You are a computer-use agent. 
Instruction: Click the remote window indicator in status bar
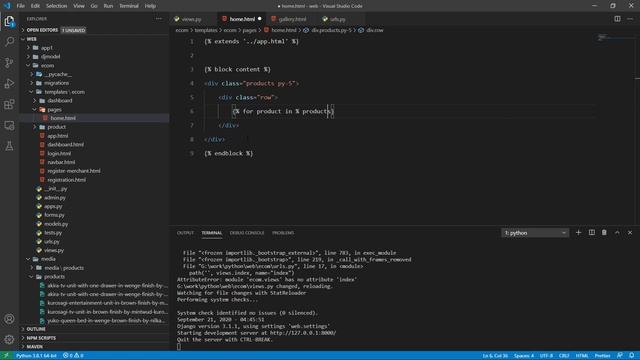pyautogui.click(x=6, y=356)
